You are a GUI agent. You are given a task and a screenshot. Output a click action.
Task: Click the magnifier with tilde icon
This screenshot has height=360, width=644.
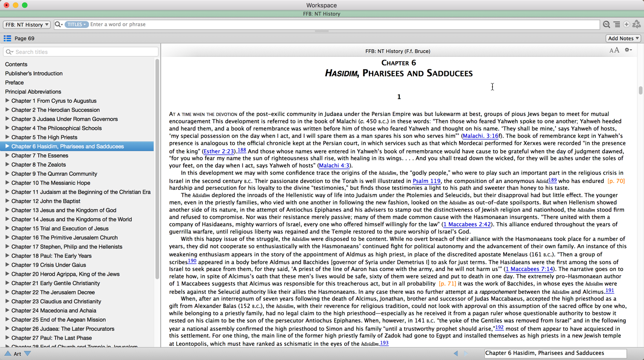point(606,25)
